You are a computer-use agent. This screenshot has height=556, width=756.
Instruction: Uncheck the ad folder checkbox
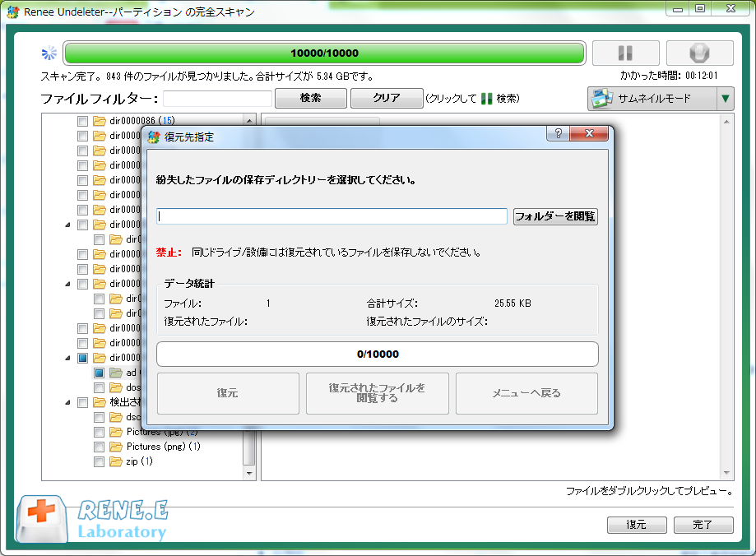click(99, 373)
